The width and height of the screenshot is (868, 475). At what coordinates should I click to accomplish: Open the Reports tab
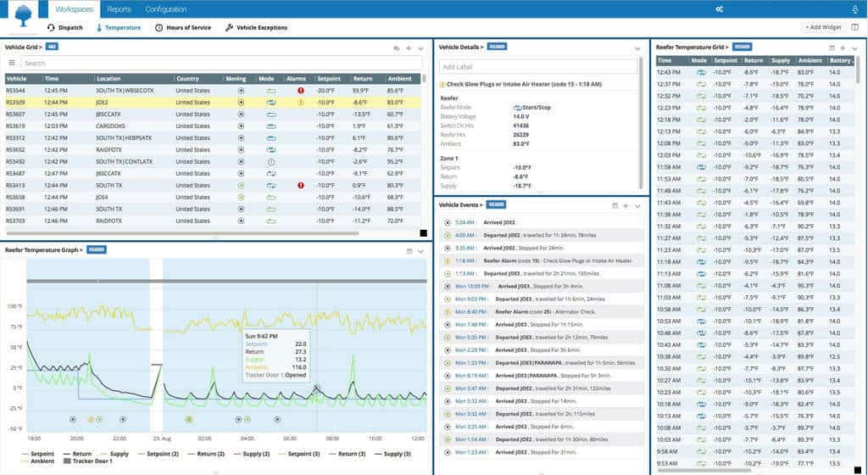(x=119, y=9)
